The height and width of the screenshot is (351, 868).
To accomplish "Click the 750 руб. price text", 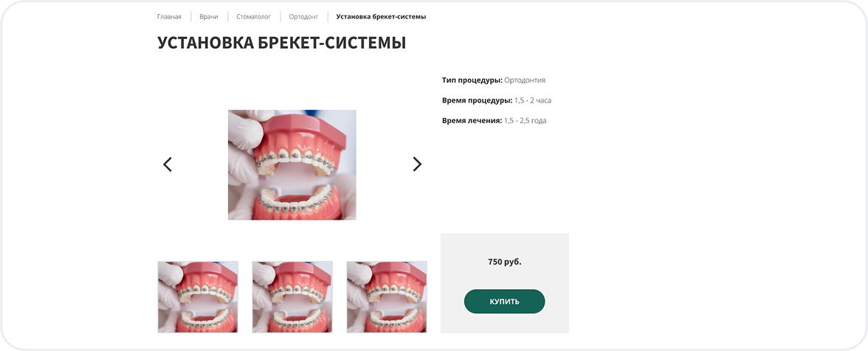I will pyautogui.click(x=504, y=262).
